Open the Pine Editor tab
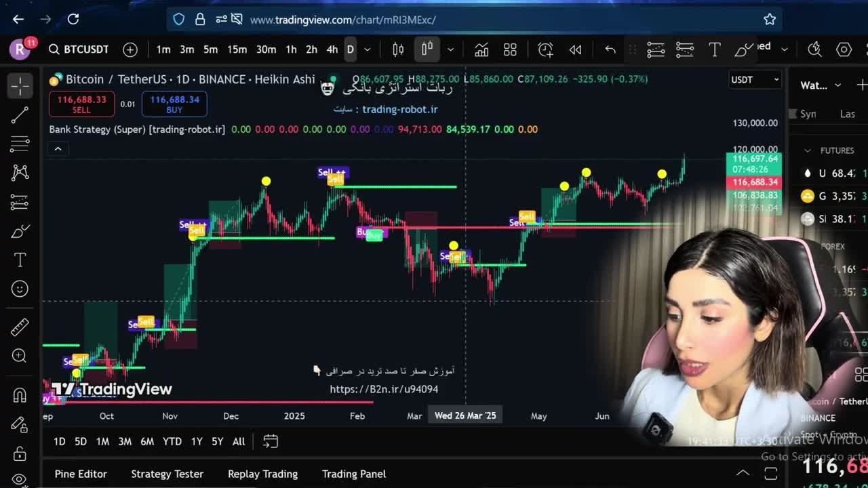The image size is (868, 488). click(x=81, y=474)
